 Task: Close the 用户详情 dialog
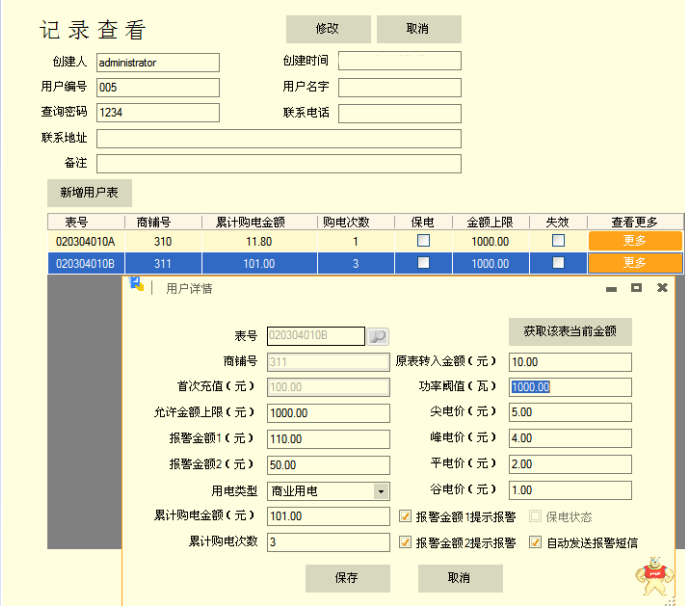(661, 288)
